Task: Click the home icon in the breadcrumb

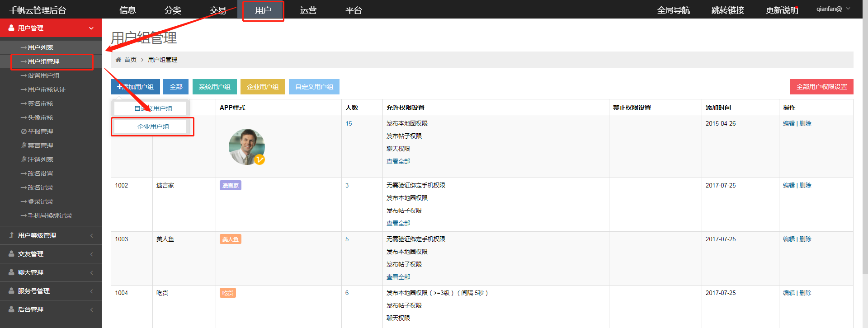Action: point(118,60)
